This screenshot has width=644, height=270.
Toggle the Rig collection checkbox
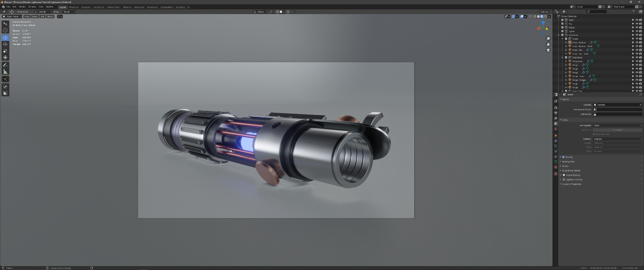[562, 24]
